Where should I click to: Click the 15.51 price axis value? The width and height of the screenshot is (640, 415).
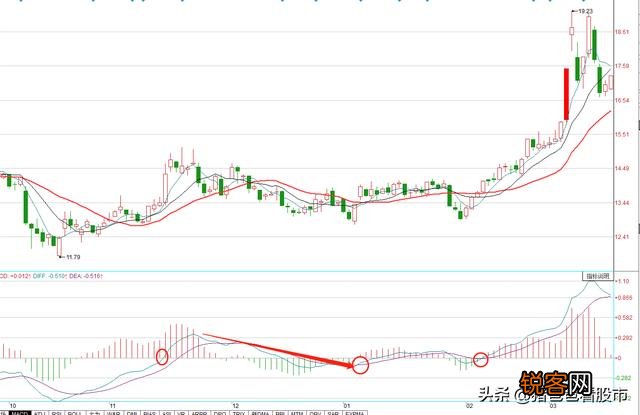622,134
